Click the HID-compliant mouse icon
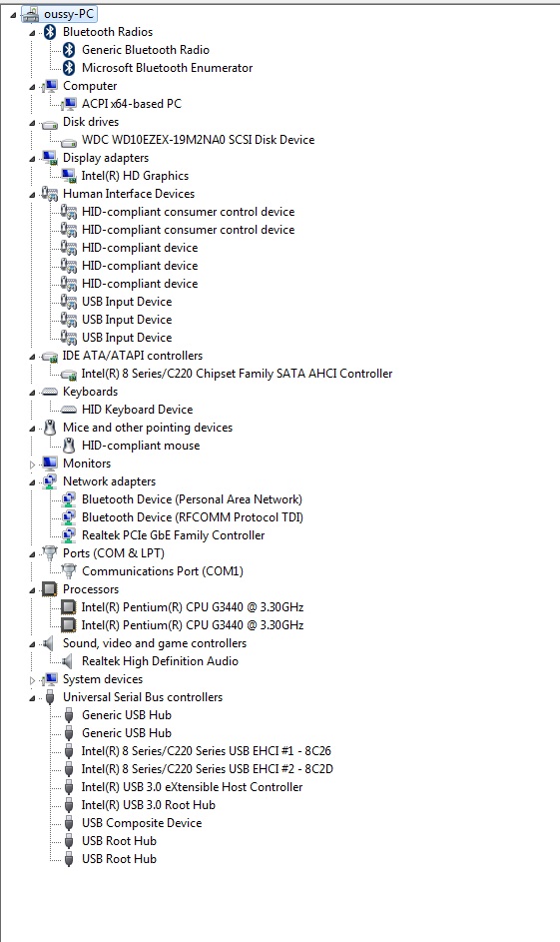 [x=69, y=446]
